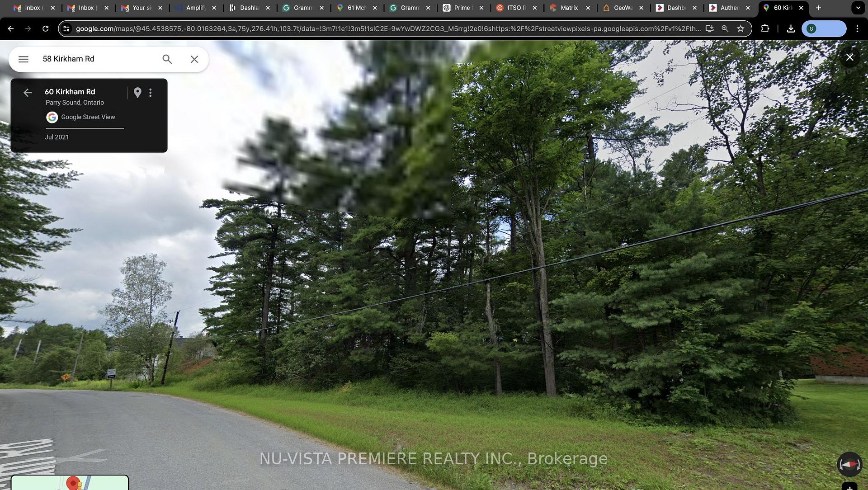Open the browser Downloads icon
The height and width of the screenshot is (490, 868).
tap(791, 28)
